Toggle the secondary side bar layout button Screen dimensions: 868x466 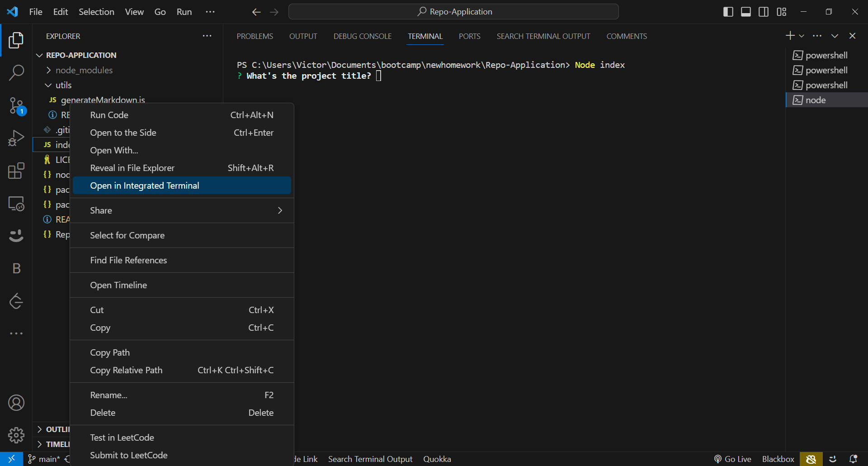pyautogui.click(x=764, y=12)
